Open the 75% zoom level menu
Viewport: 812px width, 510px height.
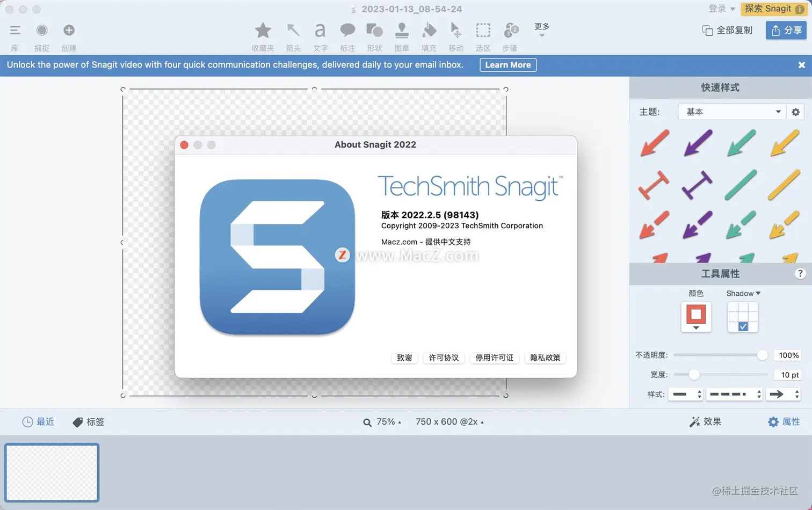click(x=382, y=422)
